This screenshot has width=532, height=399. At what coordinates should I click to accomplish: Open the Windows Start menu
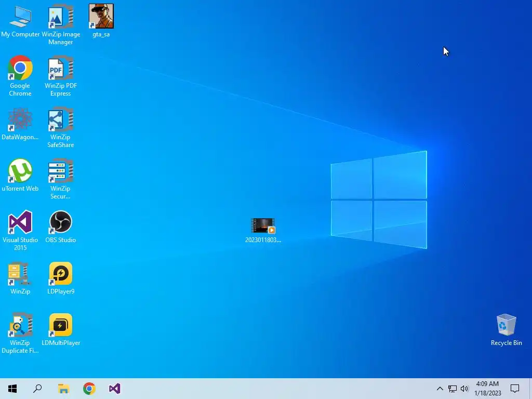point(12,389)
